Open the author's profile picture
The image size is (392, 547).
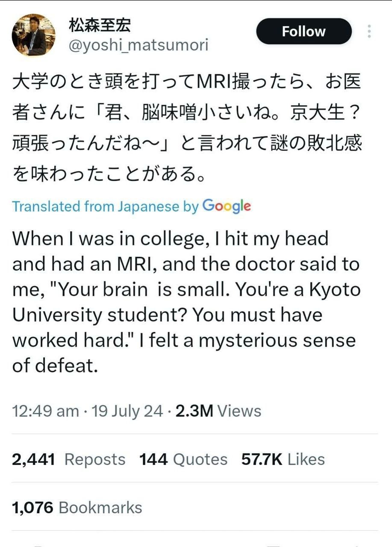pos(33,35)
